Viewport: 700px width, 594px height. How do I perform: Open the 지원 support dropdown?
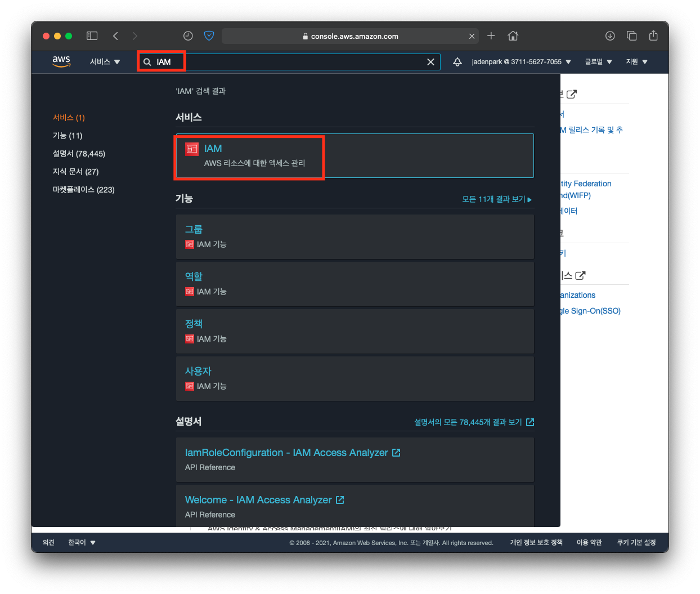click(x=636, y=62)
